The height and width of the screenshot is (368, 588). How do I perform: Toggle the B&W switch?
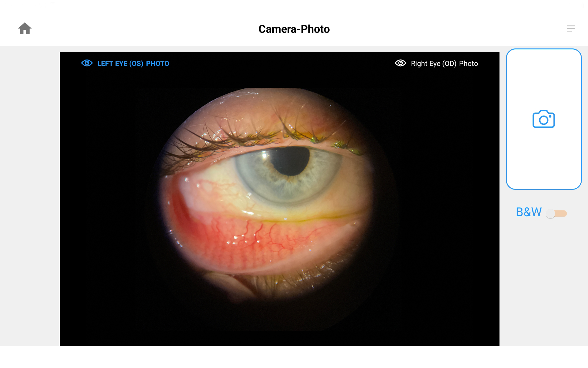pyautogui.click(x=556, y=213)
